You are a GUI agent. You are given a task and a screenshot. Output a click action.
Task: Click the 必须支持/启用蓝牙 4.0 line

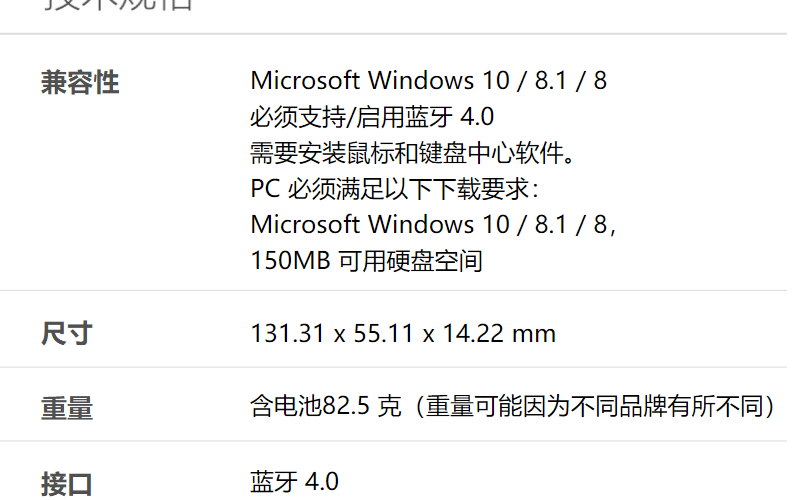pyautogui.click(x=372, y=116)
